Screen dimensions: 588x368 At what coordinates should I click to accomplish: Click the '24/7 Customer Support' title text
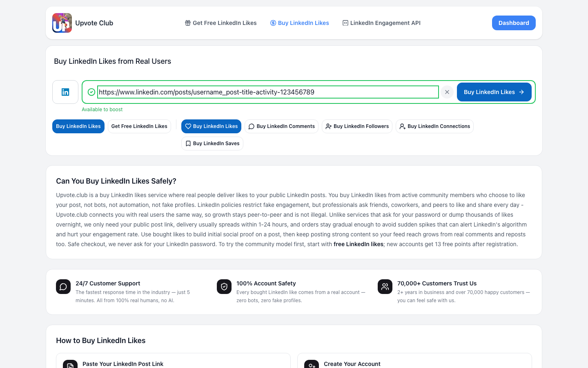point(108,283)
